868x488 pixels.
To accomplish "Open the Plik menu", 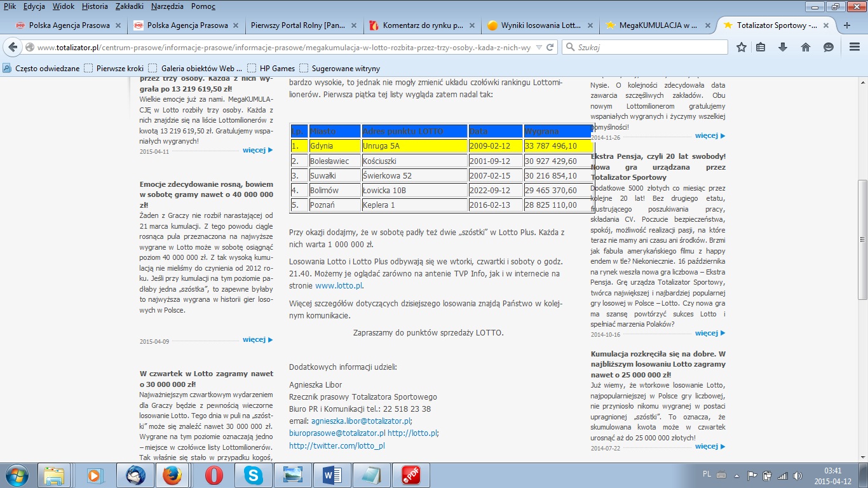I will pyautogui.click(x=10, y=6).
